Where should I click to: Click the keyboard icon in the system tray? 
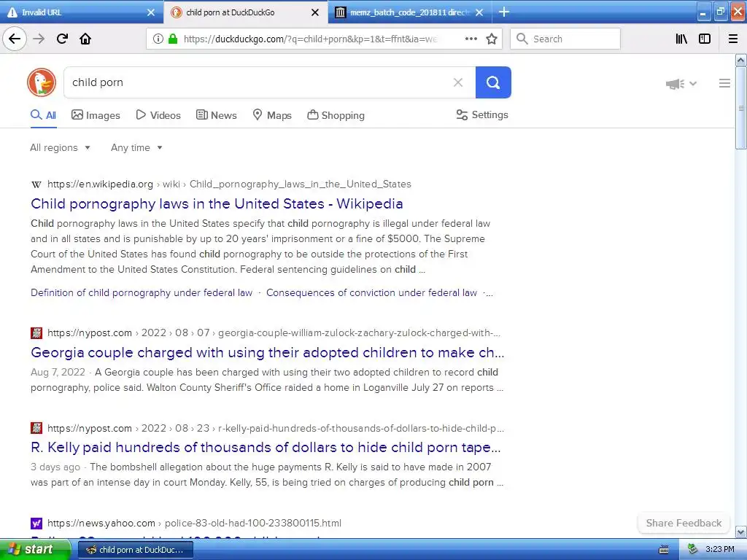tap(664, 550)
